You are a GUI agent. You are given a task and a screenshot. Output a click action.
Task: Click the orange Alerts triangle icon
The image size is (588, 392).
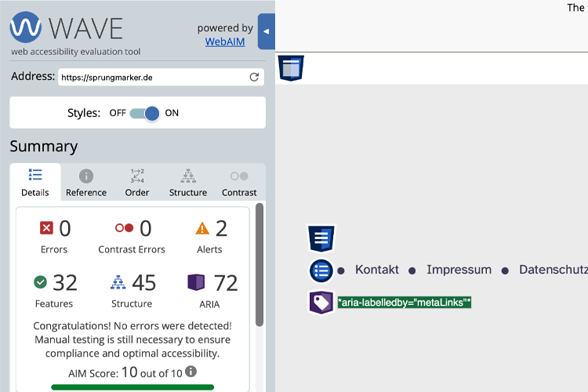point(202,228)
